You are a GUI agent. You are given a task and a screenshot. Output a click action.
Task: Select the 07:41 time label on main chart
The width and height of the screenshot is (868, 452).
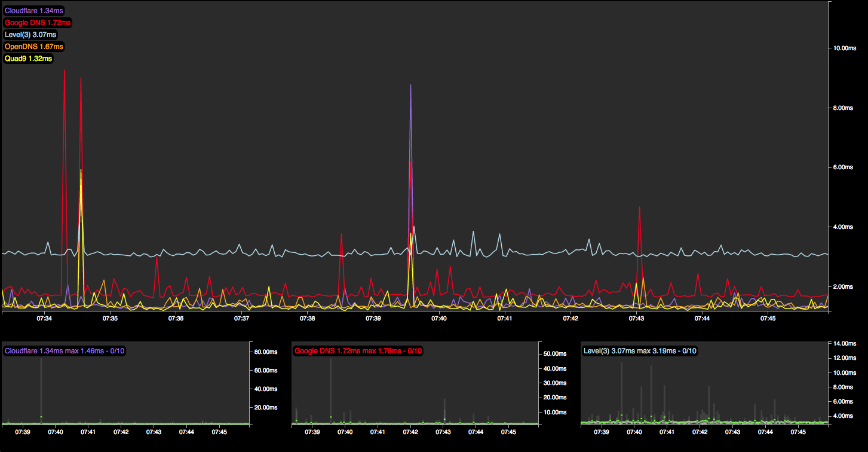pos(505,319)
